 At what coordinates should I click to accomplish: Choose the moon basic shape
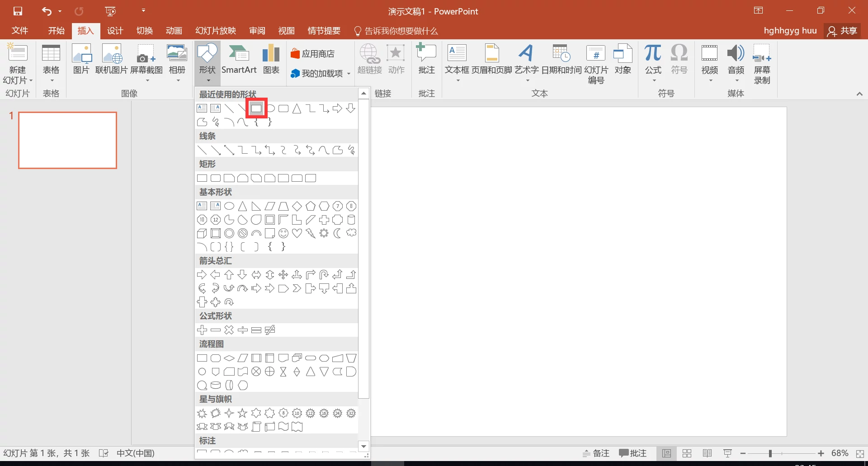(338, 233)
